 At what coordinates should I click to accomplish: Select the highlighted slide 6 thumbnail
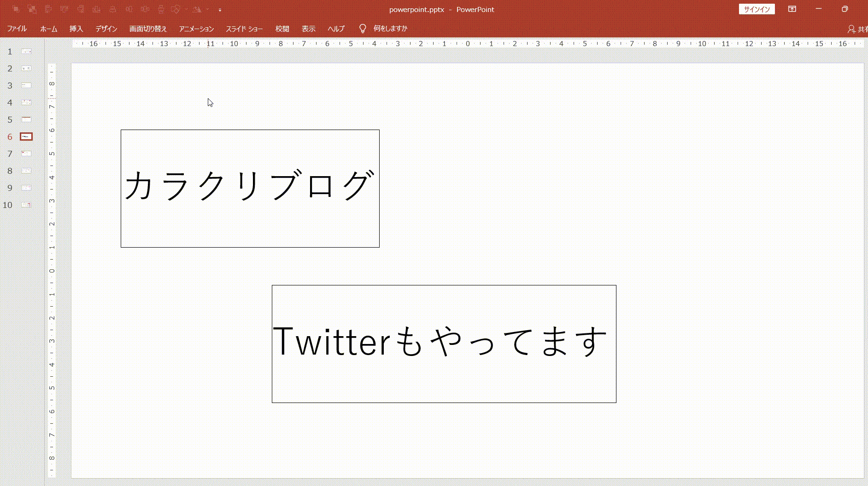click(x=26, y=136)
